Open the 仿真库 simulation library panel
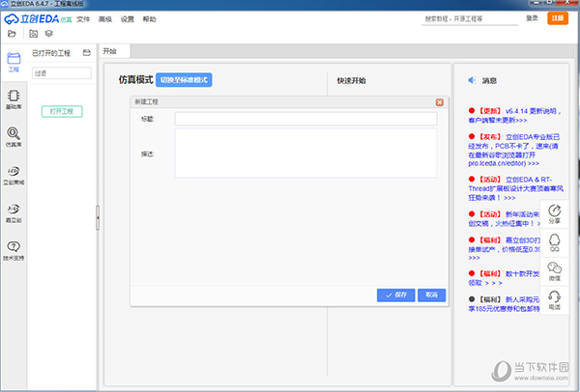Image resolution: width=580 pixels, height=392 pixels. coord(14,137)
